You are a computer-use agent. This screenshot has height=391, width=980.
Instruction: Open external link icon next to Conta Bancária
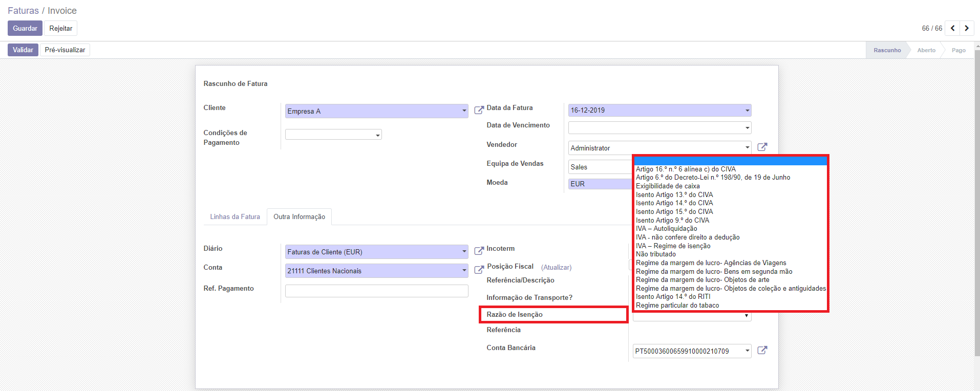click(x=762, y=350)
